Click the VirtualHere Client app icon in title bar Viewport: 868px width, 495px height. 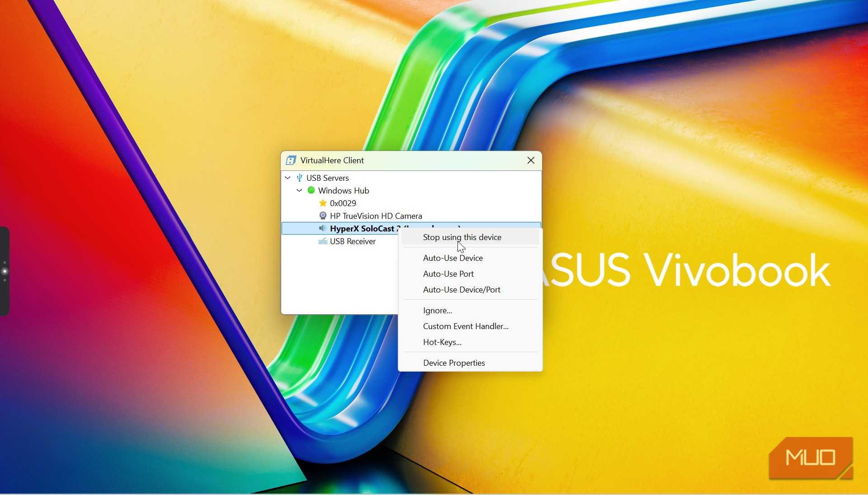pyautogui.click(x=291, y=160)
